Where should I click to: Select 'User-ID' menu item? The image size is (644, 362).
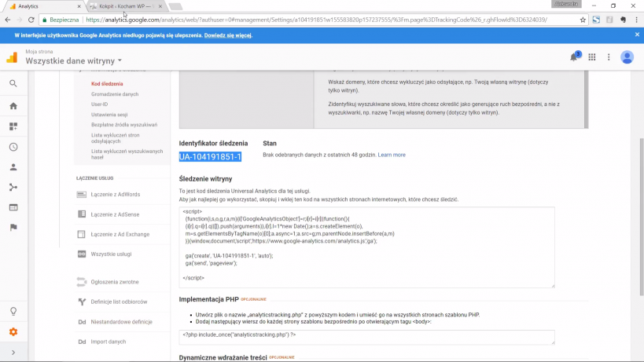click(99, 104)
